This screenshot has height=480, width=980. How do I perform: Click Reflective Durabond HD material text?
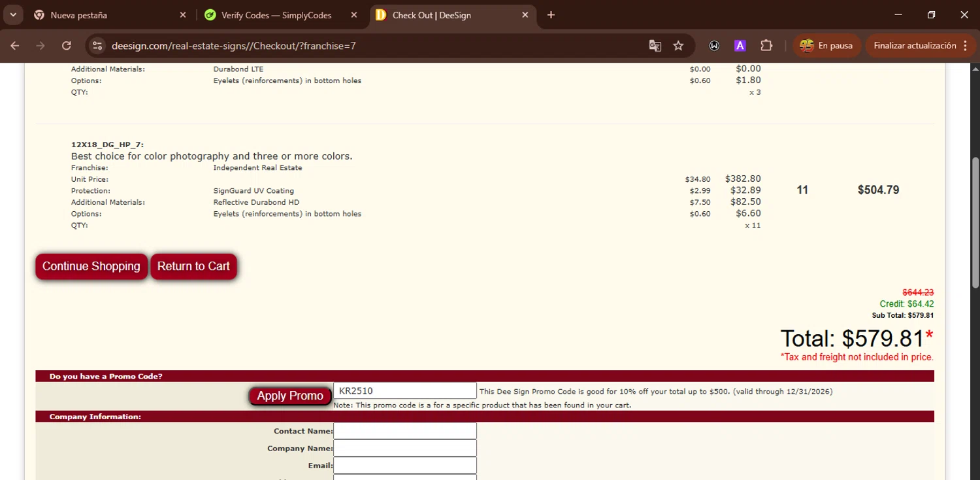[256, 202]
